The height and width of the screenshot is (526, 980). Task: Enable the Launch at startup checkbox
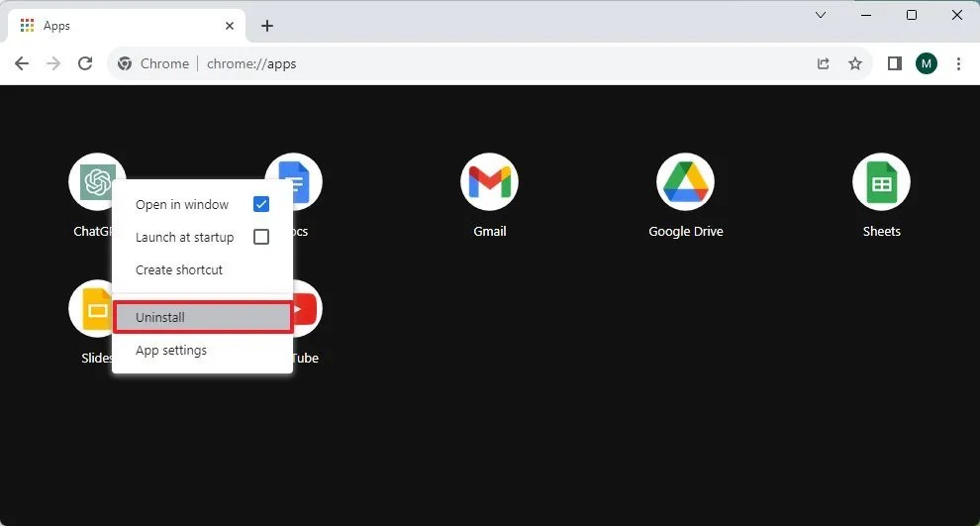pyautogui.click(x=261, y=237)
